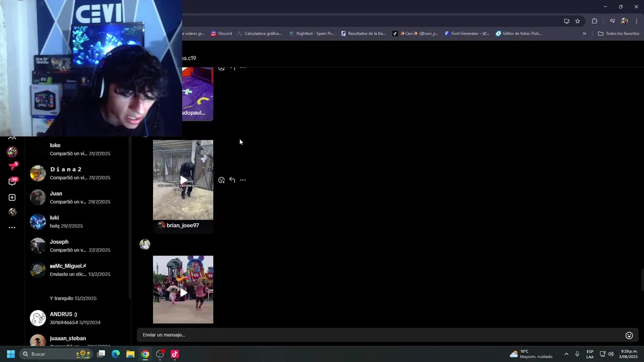Open the media control icon in Chrome toolbar
644x362 pixels.
tap(612, 21)
